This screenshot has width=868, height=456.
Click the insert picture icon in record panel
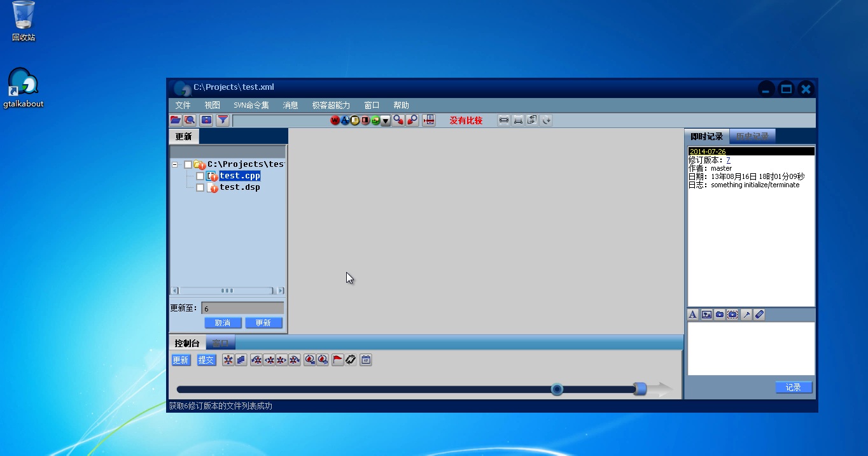click(706, 315)
